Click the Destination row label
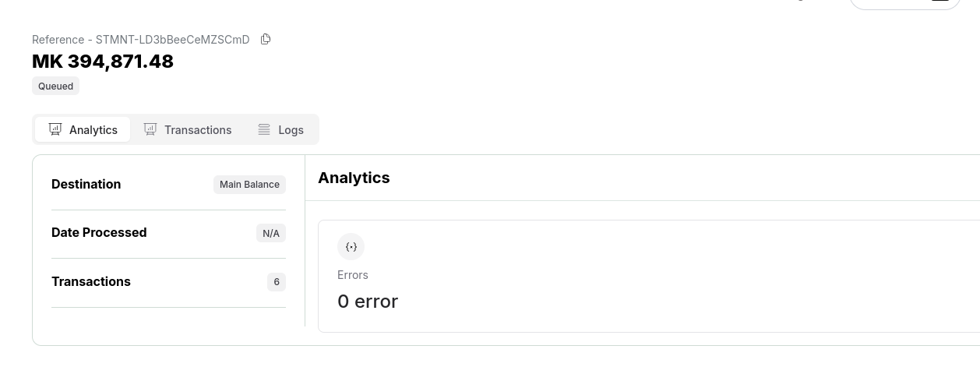 86,185
